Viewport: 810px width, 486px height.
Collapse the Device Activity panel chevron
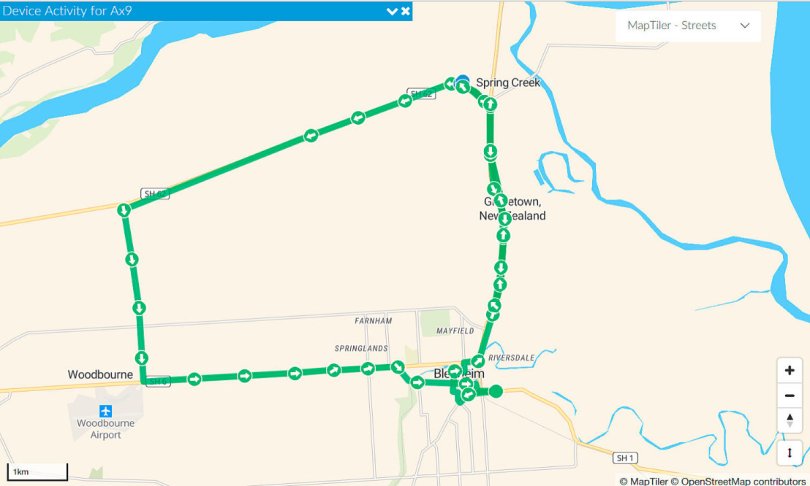(392, 11)
